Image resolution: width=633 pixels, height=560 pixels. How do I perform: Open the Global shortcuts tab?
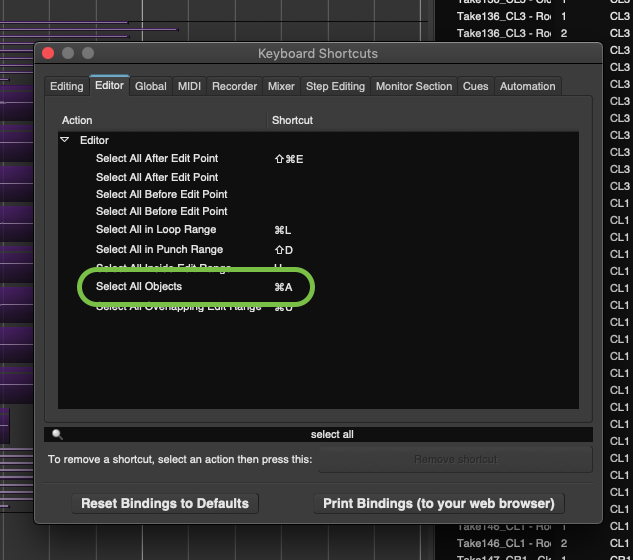coord(151,87)
